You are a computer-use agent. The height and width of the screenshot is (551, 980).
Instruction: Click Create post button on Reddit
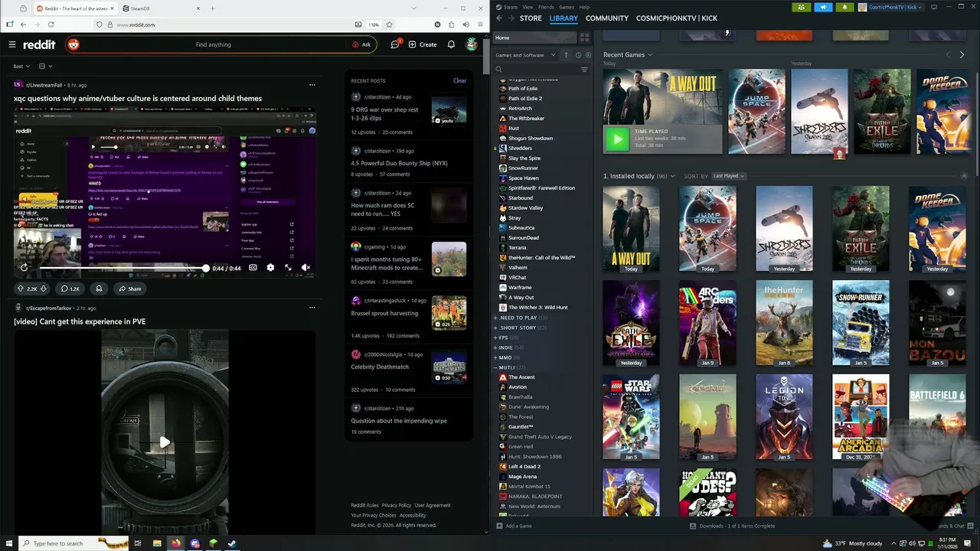click(x=423, y=44)
